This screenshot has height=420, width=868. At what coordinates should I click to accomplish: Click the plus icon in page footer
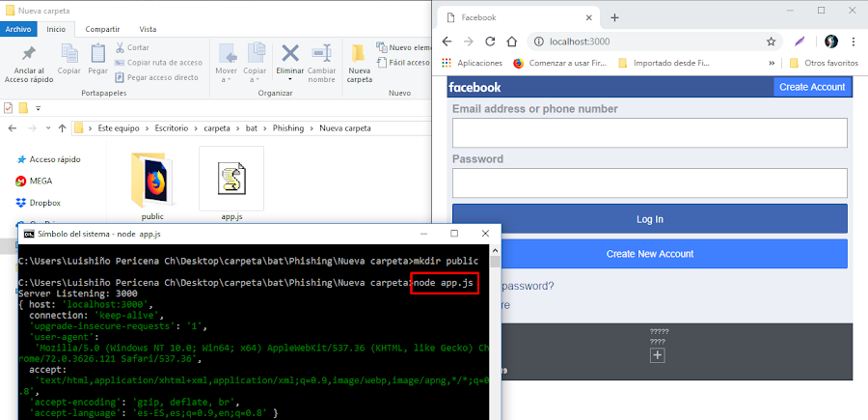(657, 355)
